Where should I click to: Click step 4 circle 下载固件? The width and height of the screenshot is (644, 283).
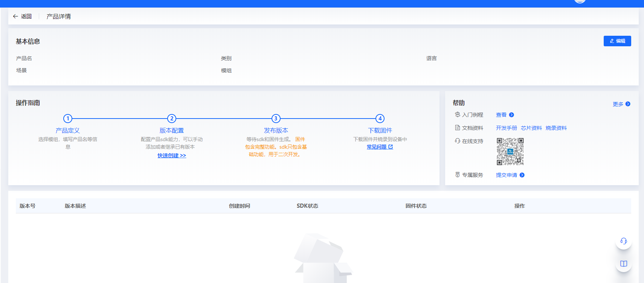[x=380, y=119]
